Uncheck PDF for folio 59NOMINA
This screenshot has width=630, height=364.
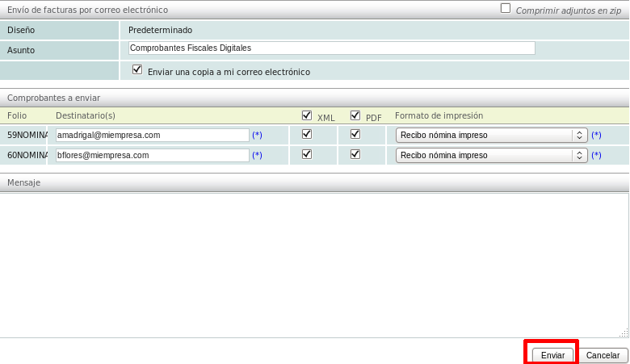355,134
